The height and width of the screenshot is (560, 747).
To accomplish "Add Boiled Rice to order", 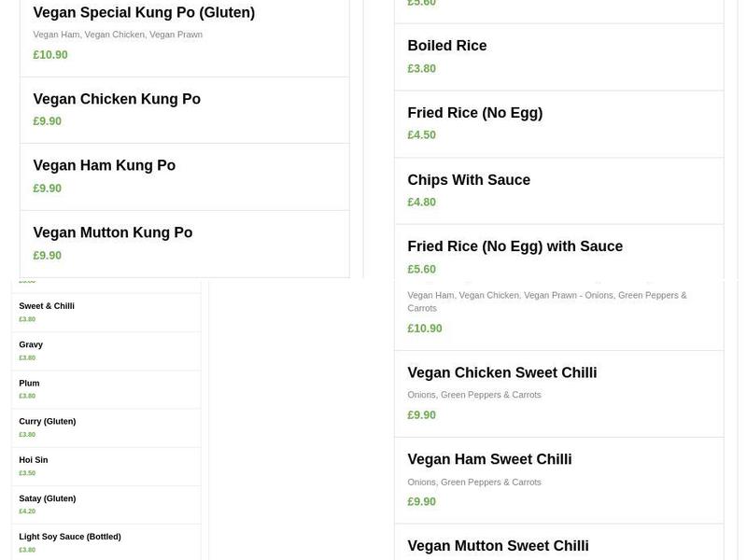I will coord(446,45).
